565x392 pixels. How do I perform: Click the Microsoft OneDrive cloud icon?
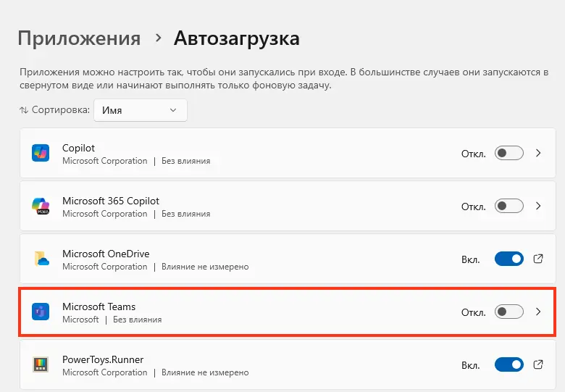41,259
